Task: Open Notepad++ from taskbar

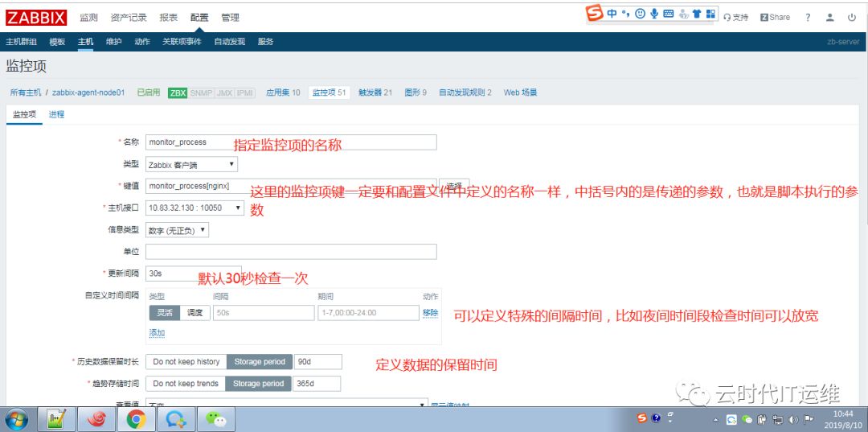Action: (x=57, y=419)
